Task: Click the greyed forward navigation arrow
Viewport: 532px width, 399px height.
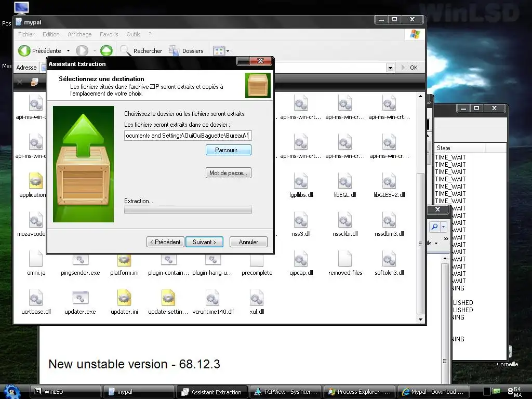Action: [82, 50]
